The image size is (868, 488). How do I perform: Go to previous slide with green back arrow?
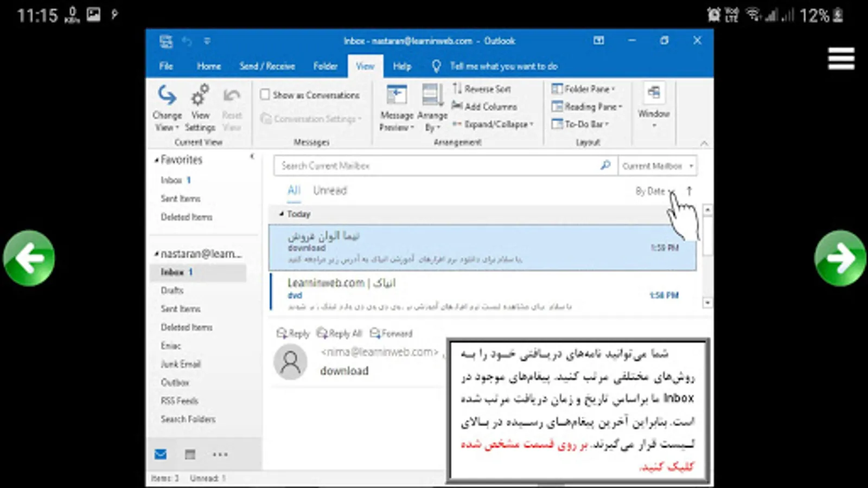(29, 258)
